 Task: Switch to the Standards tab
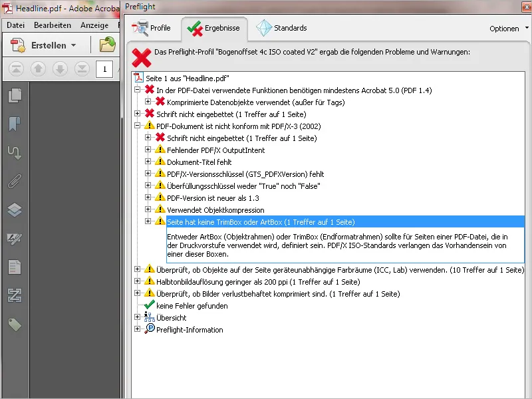(281, 28)
